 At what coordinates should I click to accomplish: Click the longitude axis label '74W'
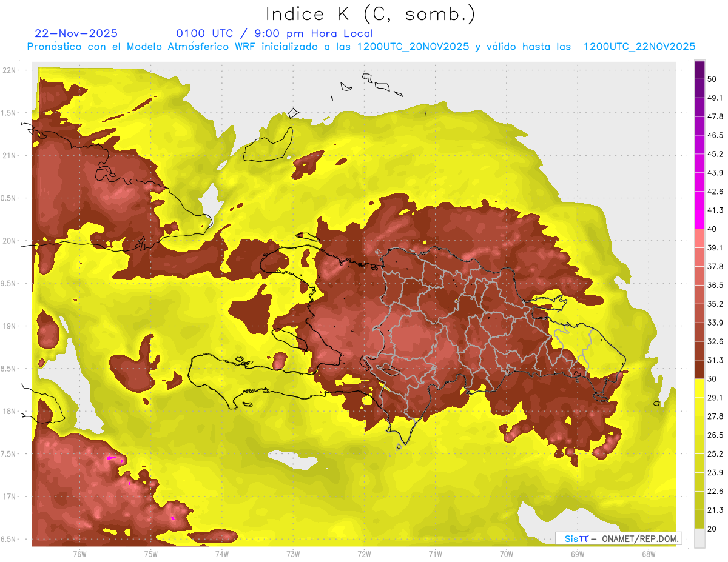tap(222, 554)
